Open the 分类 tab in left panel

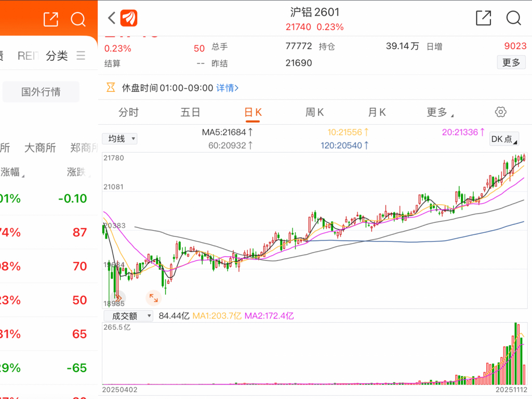57,55
